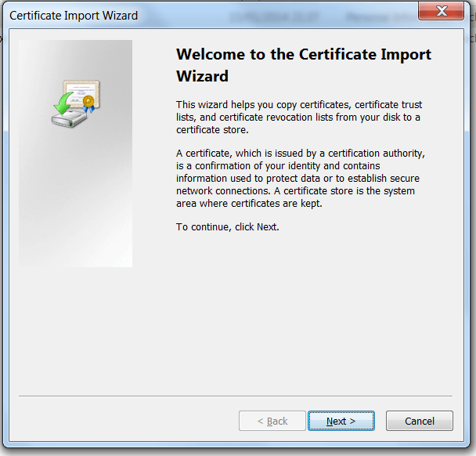Click the 'Welcome to the Certificate Import' heading
This screenshot has height=456, width=476.
[x=303, y=55]
